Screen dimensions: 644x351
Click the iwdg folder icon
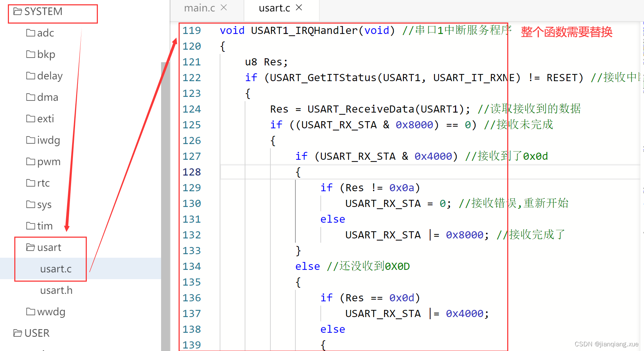tap(31, 140)
